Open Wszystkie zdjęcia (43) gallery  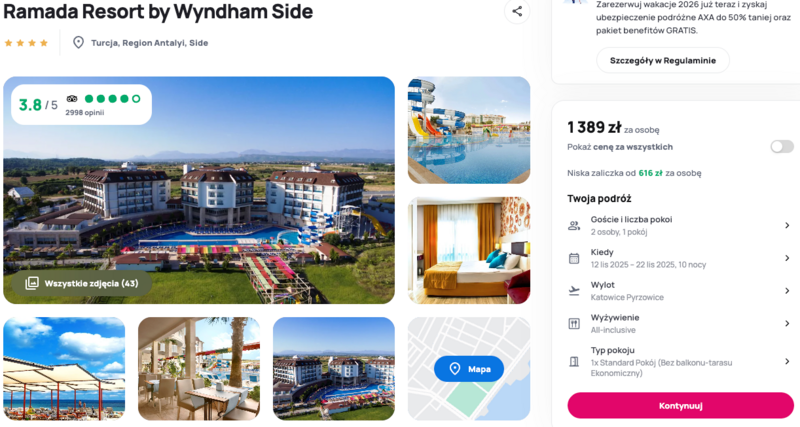82,283
